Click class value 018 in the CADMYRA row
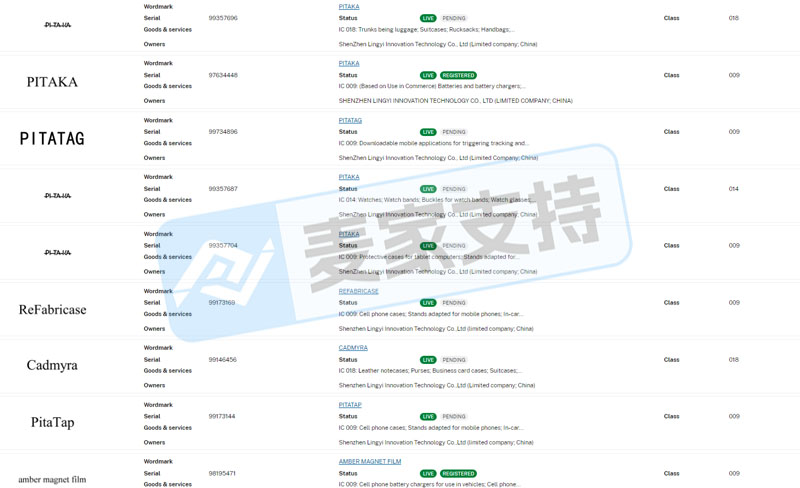800x488 pixels. tap(734, 360)
